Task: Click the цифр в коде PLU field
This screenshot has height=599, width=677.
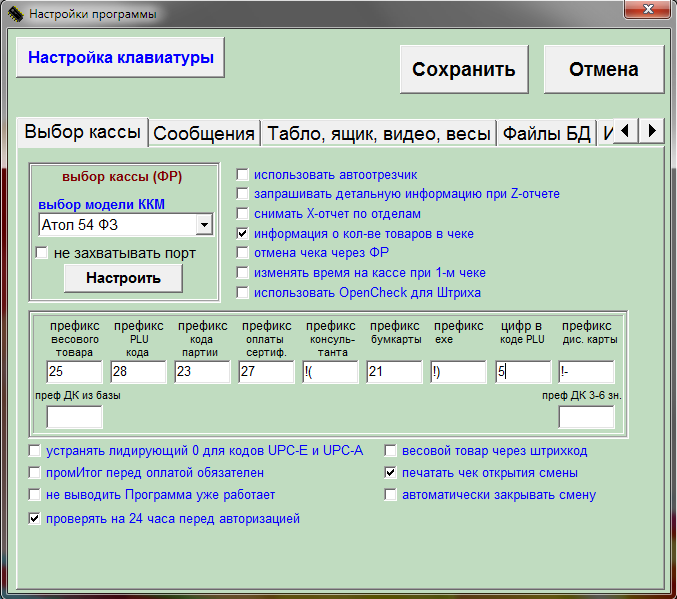Action: pos(523,371)
